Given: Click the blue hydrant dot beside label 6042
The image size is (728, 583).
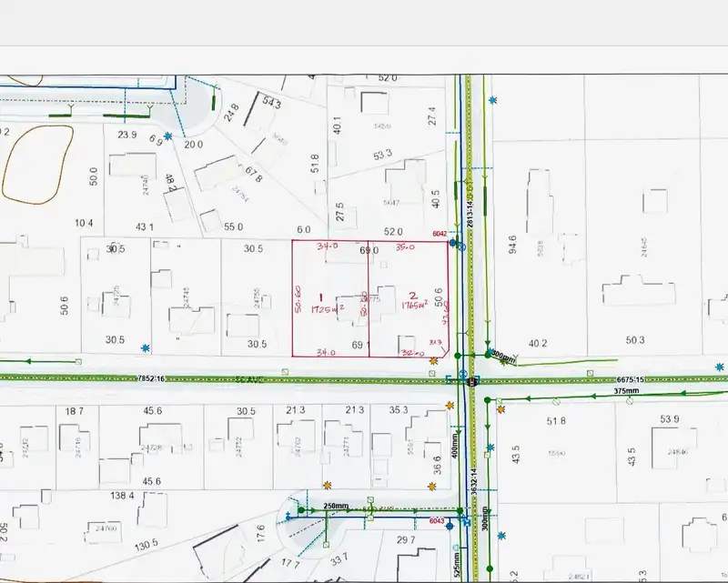Looking at the screenshot, I should tap(452, 243).
